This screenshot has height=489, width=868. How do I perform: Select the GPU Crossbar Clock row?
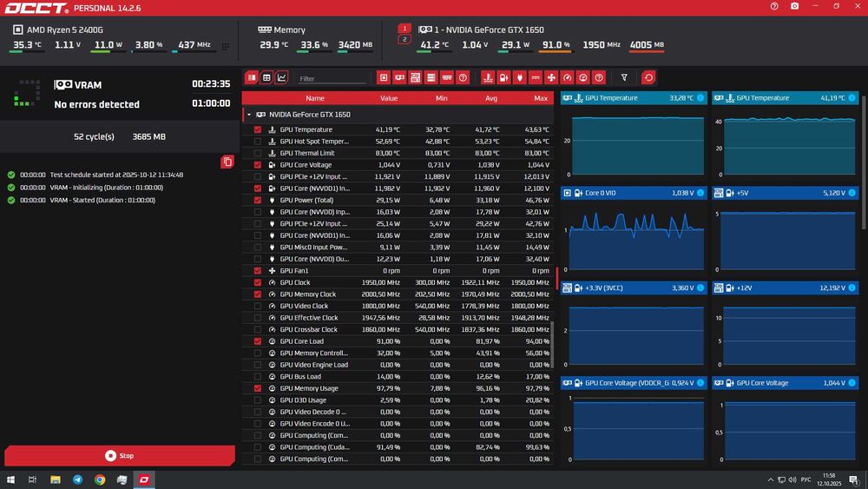pyautogui.click(x=398, y=329)
